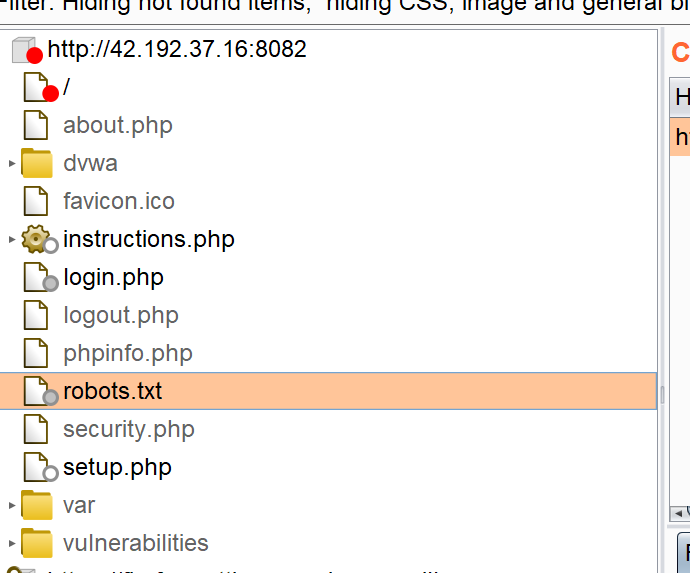Expand the dvwa folder node
This screenshot has width=690, height=573.
[12, 163]
